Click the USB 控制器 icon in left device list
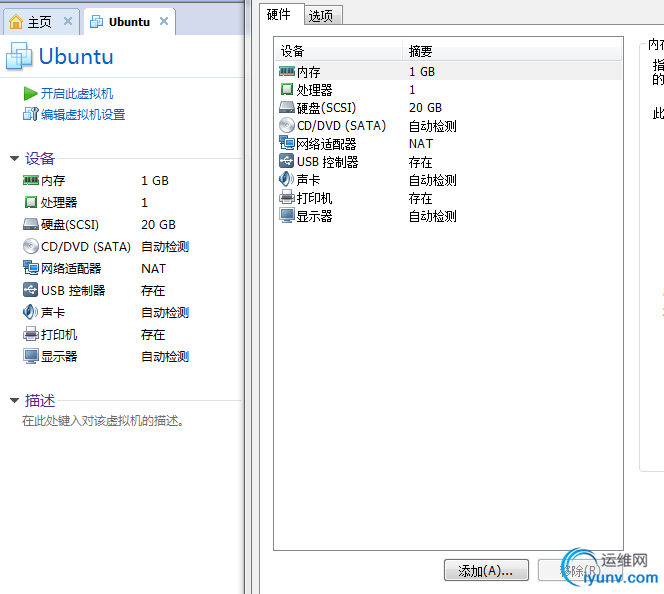664x594 pixels. click(30, 290)
